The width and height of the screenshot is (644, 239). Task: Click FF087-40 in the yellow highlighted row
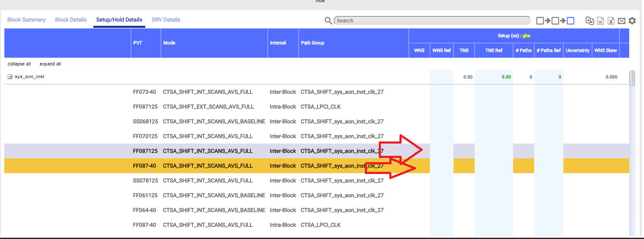[144, 166]
